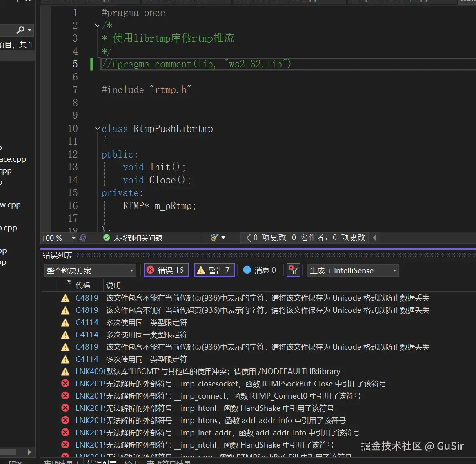Select the _imp_closesocket unresolved symbol description
The image size is (476, 464).
click(x=246, y=384)
